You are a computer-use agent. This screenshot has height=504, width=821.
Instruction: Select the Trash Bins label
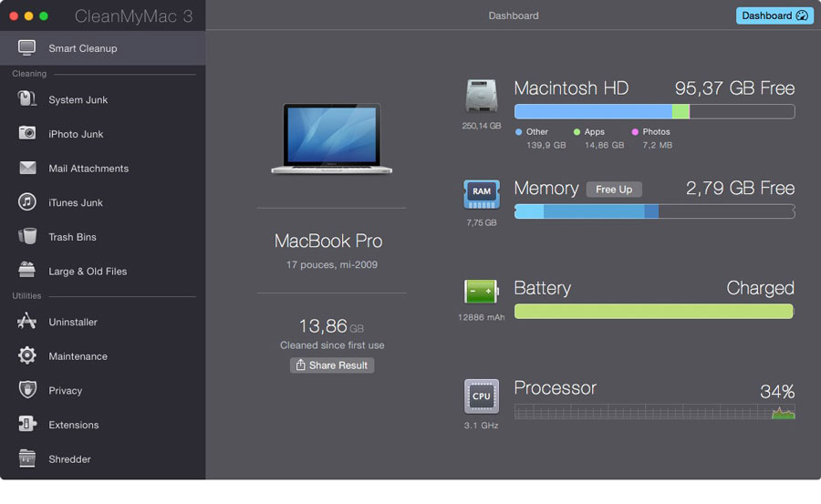72,237
